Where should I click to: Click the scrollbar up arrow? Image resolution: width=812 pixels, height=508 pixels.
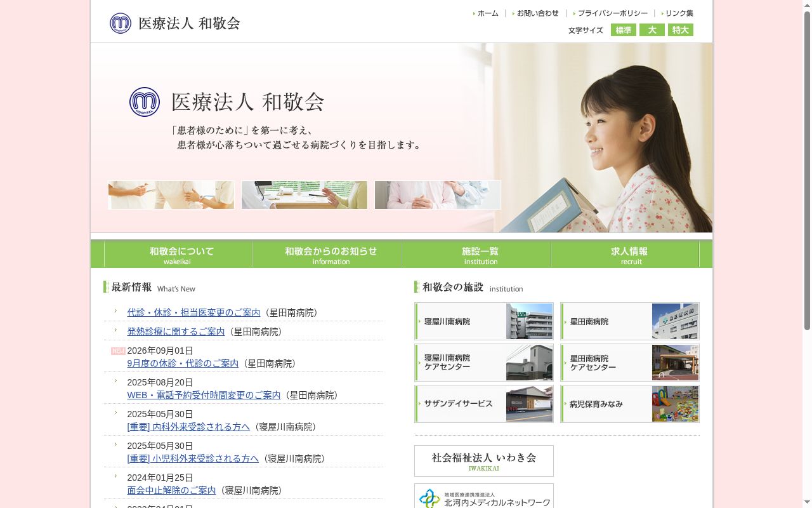pos(807,5)
